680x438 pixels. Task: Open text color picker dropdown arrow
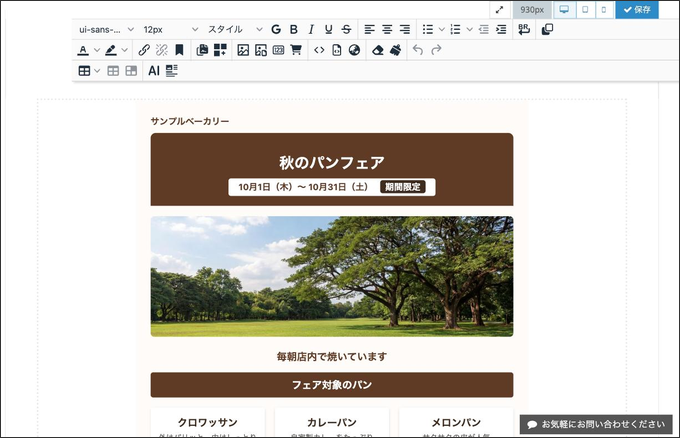97,50
